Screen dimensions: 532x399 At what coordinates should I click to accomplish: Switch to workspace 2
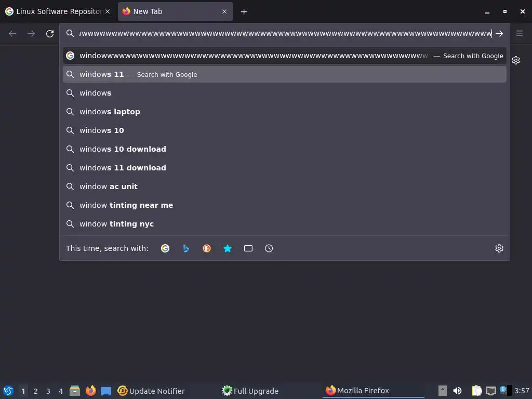click(x=36, y=391)
